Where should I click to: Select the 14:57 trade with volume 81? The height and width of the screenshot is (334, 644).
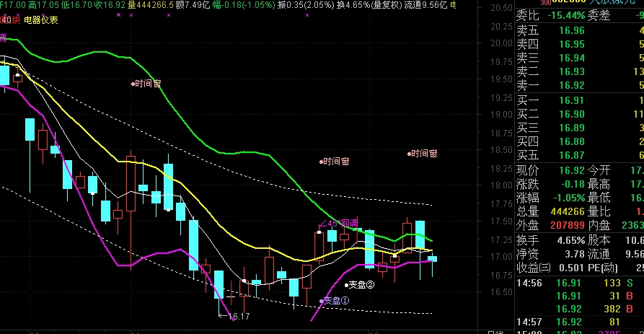tap(580, 322)
